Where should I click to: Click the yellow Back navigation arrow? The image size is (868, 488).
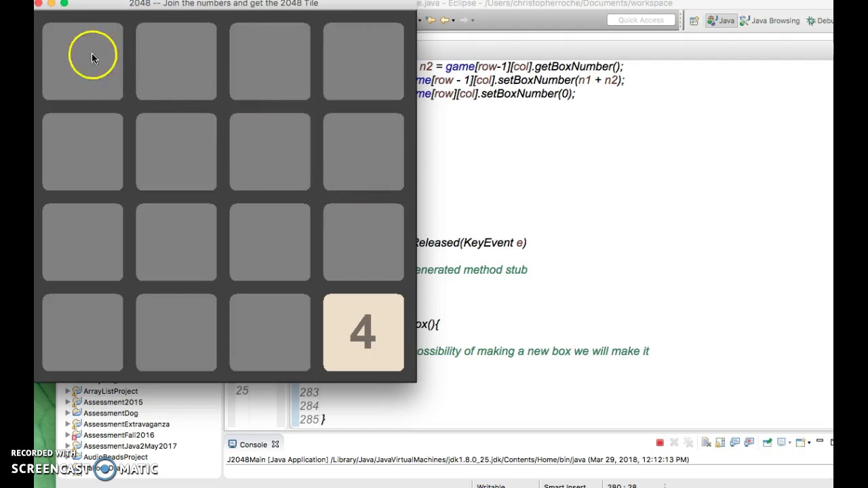pyautogui.click(x=443, y=20)
